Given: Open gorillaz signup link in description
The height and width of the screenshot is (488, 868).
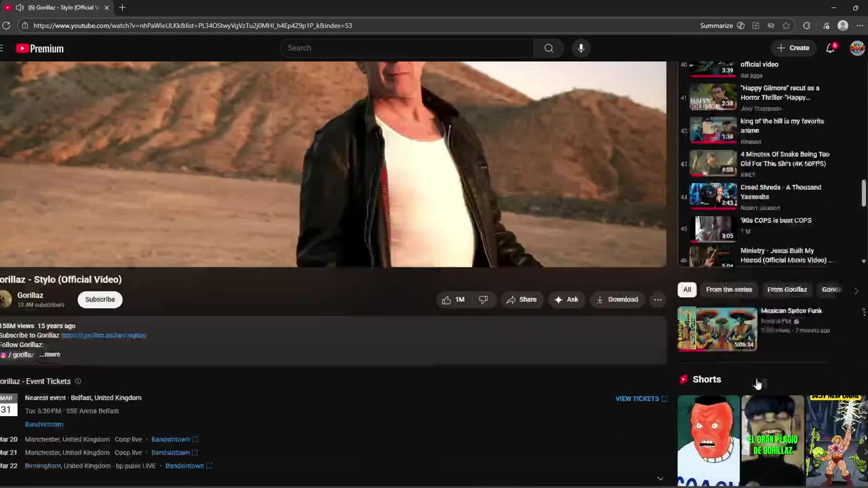Looking at the screenshot, I should [104, 335].
